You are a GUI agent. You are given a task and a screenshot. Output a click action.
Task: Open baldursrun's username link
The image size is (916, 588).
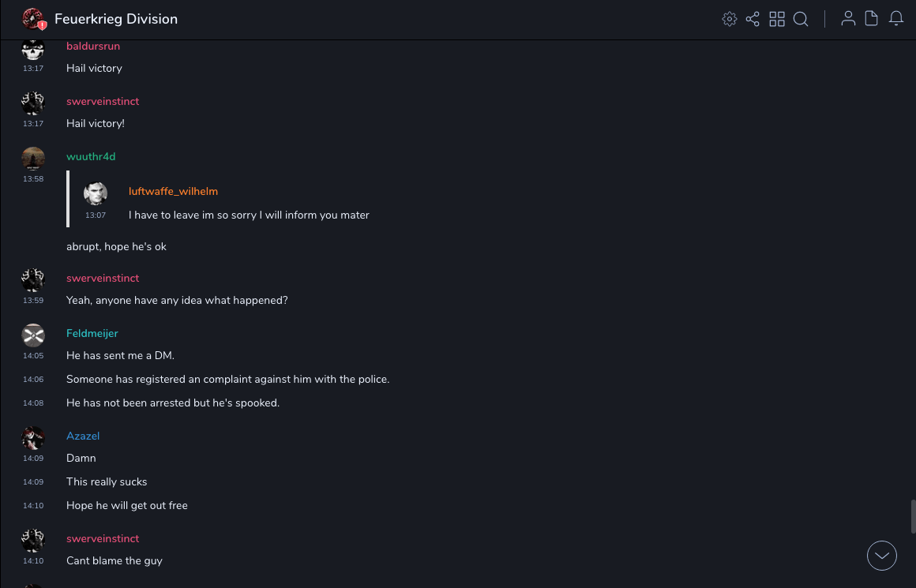pyautogui.click(x=93, y=47)
